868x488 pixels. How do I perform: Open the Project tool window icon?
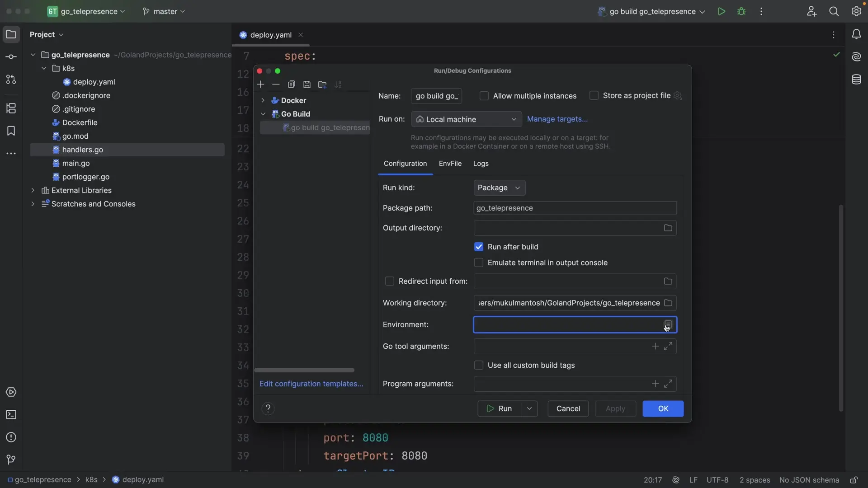click(11, 34)
